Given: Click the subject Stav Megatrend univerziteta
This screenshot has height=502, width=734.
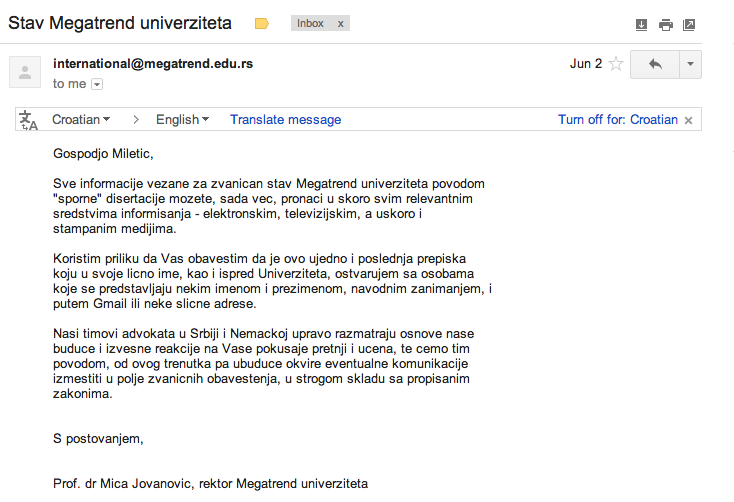Looking at the screenshot, I should (x=120, y=22).
